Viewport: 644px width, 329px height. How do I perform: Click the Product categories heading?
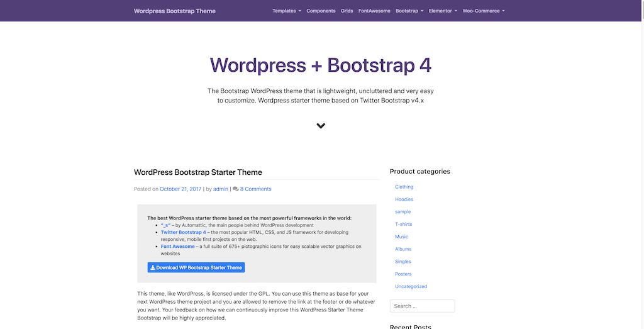419,172
